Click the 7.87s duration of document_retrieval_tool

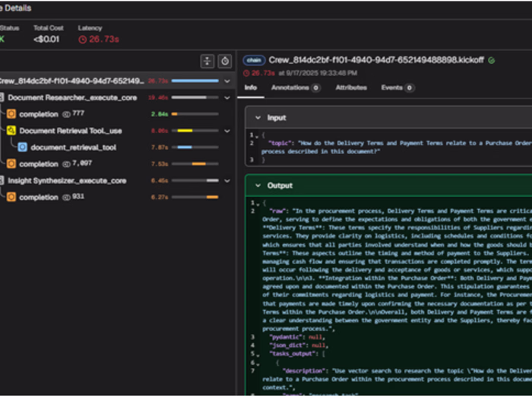tap(160, 147)
